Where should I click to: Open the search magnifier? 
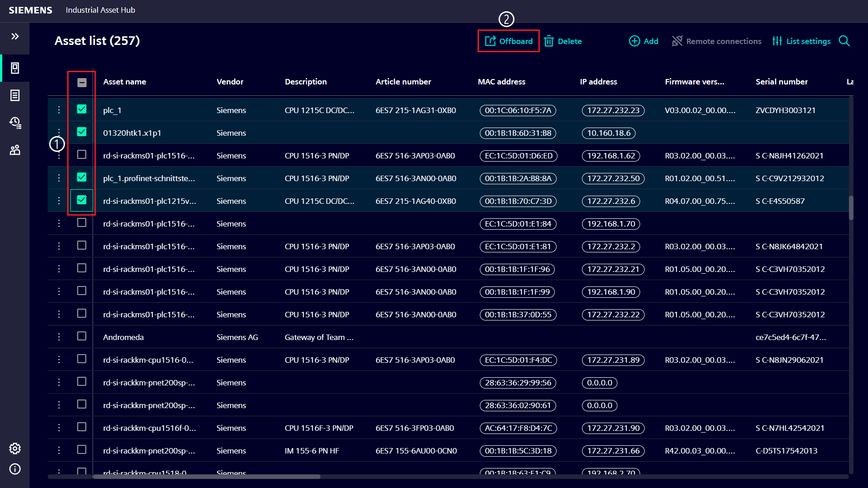(x=844, y=41)
